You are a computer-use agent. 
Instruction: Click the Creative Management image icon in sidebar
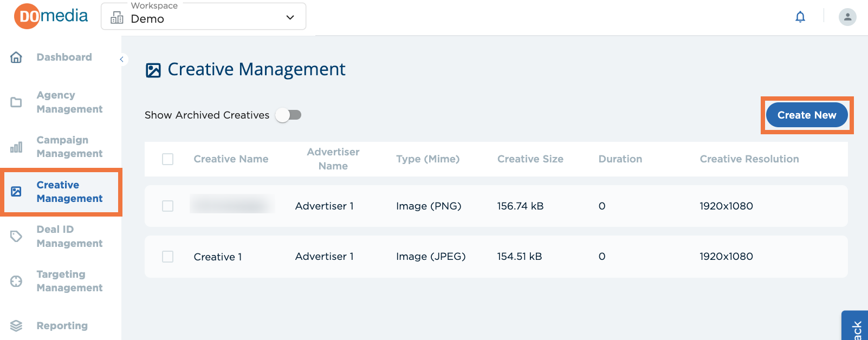coord(16,192)
